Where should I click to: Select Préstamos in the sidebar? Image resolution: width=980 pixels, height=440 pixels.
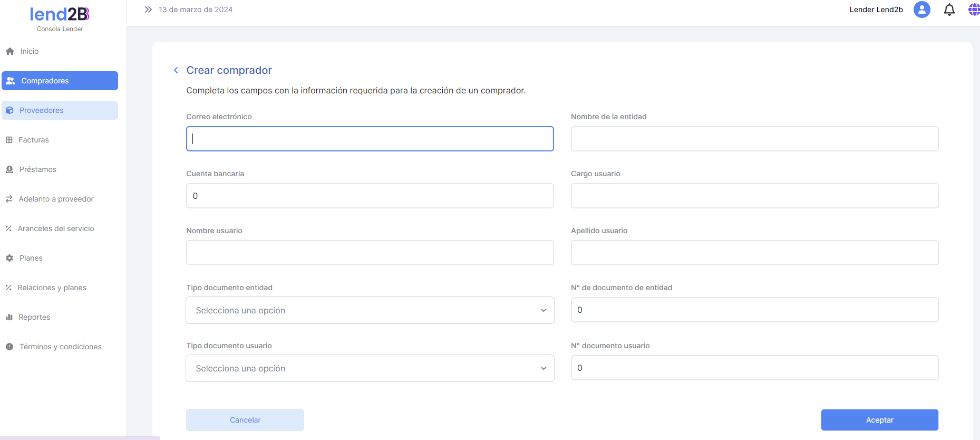click(x=38, y=169)
